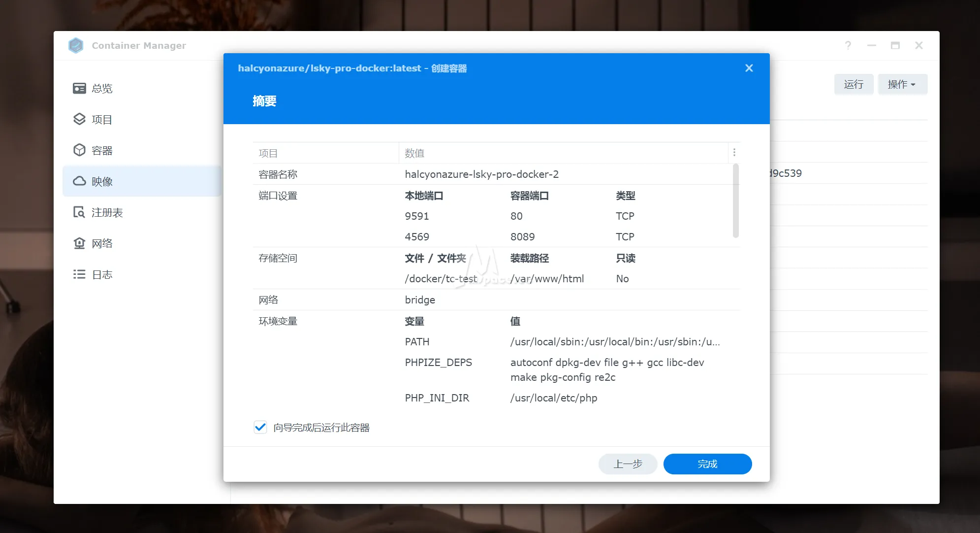Open the 项目 menu item
Viewport: 980px width, 533px height.
(x=142, y=119)
